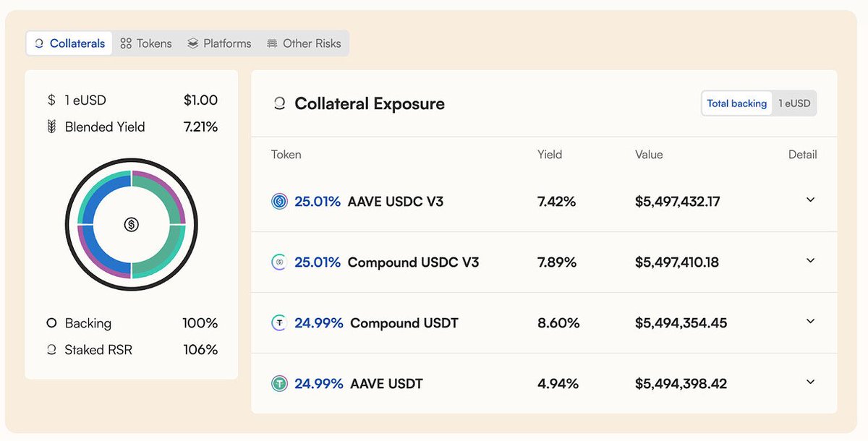Click the Collateral Exposure heading text
This screenshot has height=441, width=868.
(370, 104)
